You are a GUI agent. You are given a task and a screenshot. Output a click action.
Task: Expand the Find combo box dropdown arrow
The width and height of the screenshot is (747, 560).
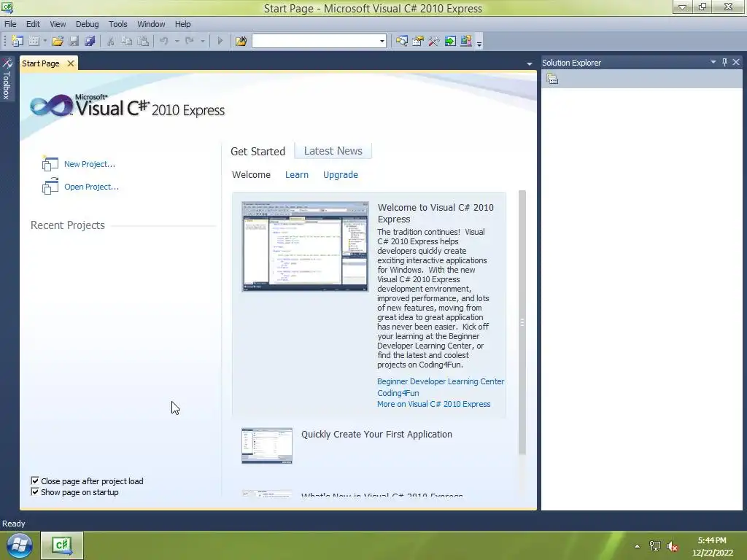coord(382,42)
